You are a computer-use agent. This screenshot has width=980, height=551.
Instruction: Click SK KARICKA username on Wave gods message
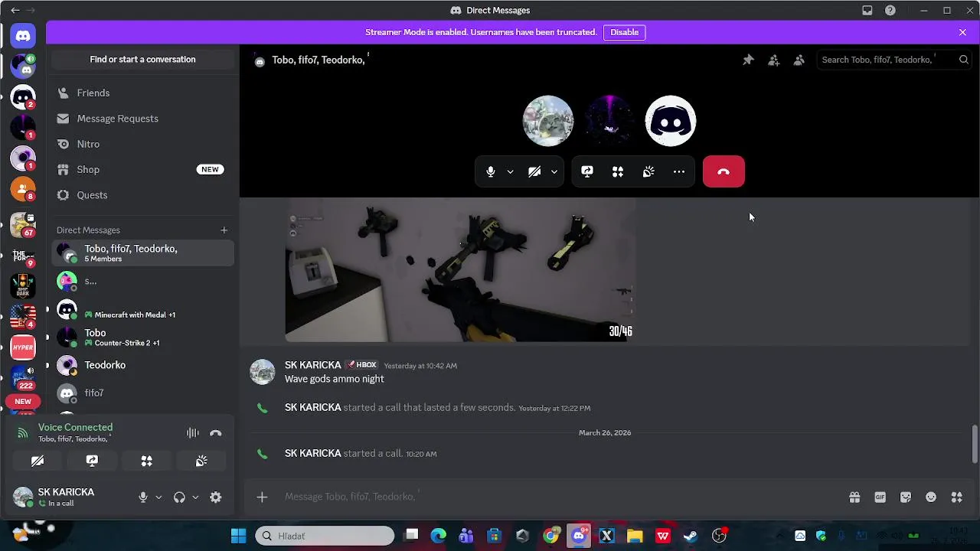[x=312, y=365]
